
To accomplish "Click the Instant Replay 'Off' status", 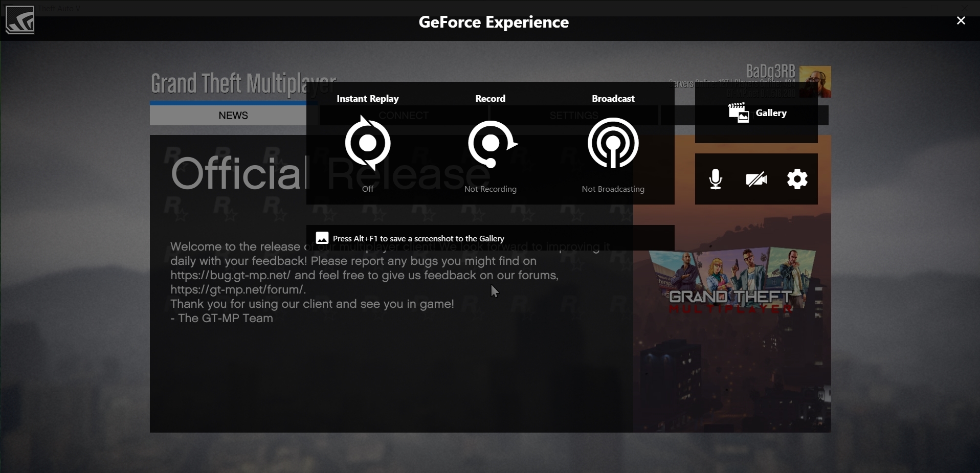I will pyautogui.click(x=368, y=189).
